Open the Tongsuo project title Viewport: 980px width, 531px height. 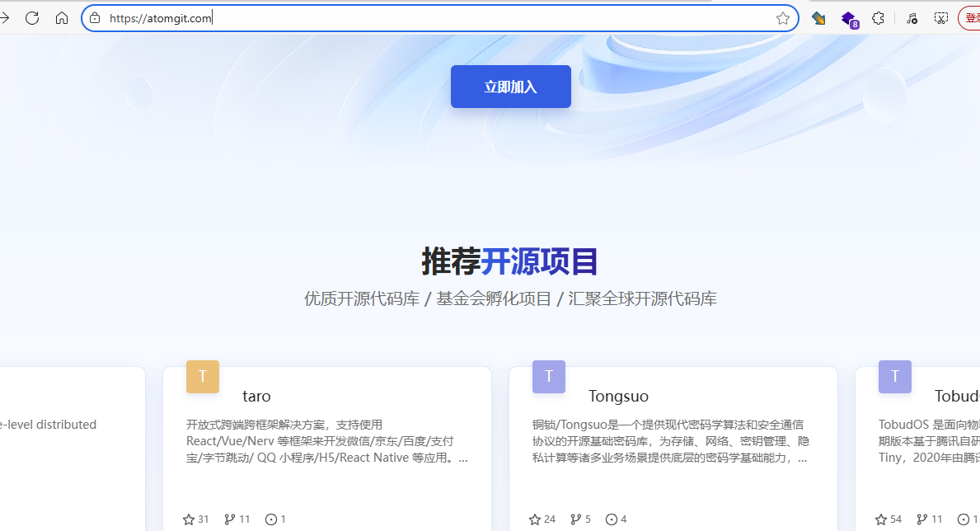tap(618, 396)
